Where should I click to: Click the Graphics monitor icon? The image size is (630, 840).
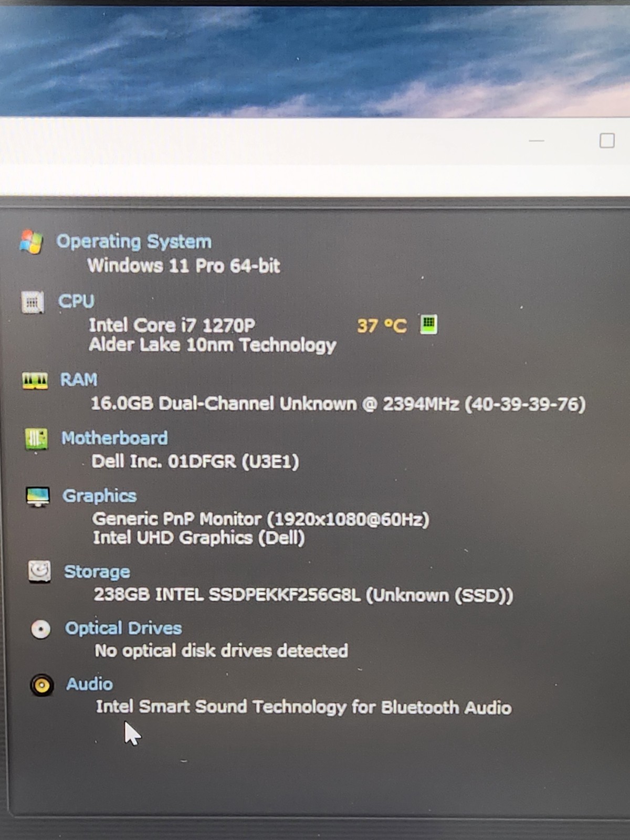38,497
